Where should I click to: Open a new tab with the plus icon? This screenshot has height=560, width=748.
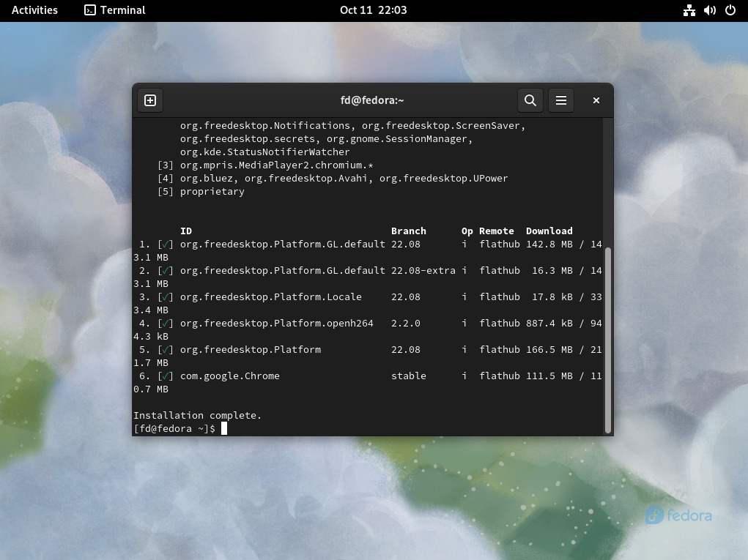tap(150, 100)
